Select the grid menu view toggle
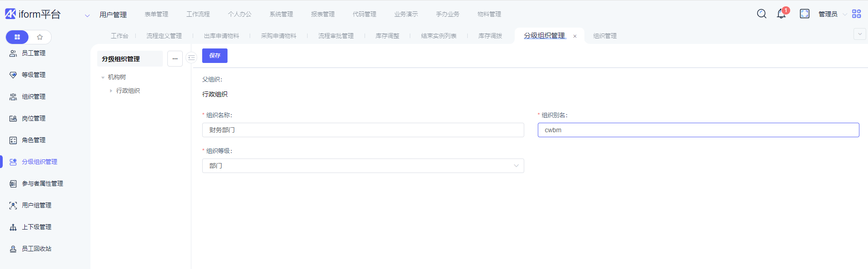 coord(17,37)
